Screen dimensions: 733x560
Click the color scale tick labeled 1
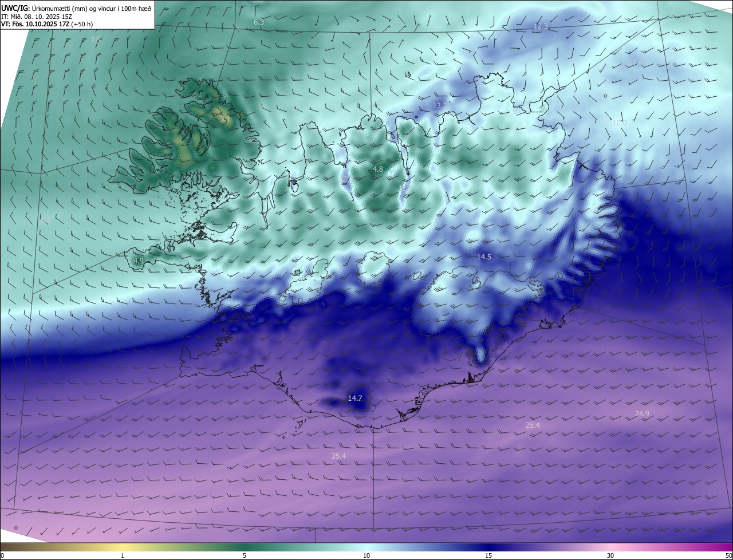click(x=123, y=555)
